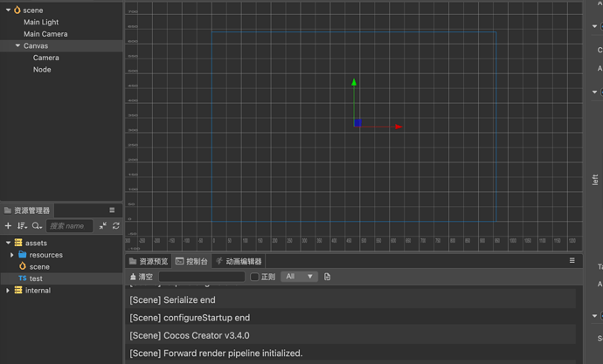This screenshot has width=603, height=364.
Task: Toggle the 正则 regex checkbox
Action: coord(254,277)
